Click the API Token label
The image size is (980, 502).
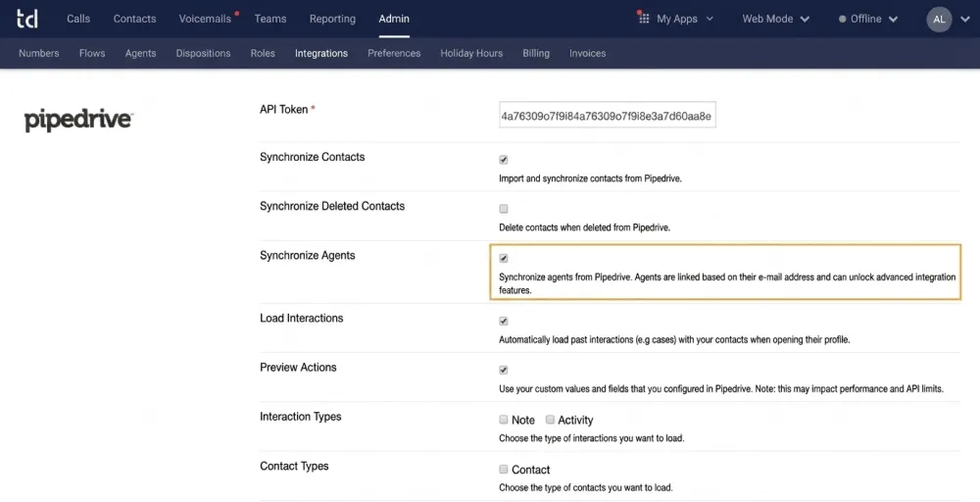tap(284, 110)
